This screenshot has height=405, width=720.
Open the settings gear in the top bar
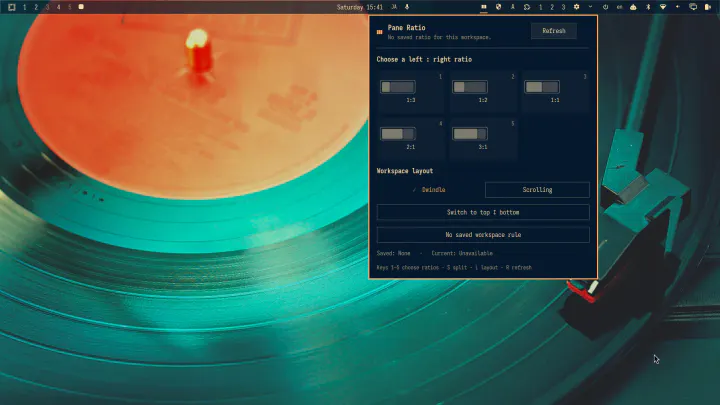coord(576,7)
